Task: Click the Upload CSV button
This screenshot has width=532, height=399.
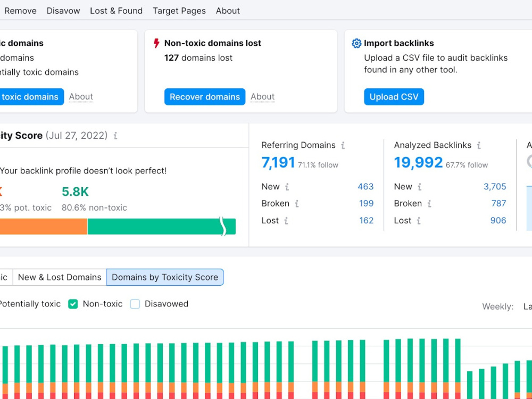Action: (394, 97)
